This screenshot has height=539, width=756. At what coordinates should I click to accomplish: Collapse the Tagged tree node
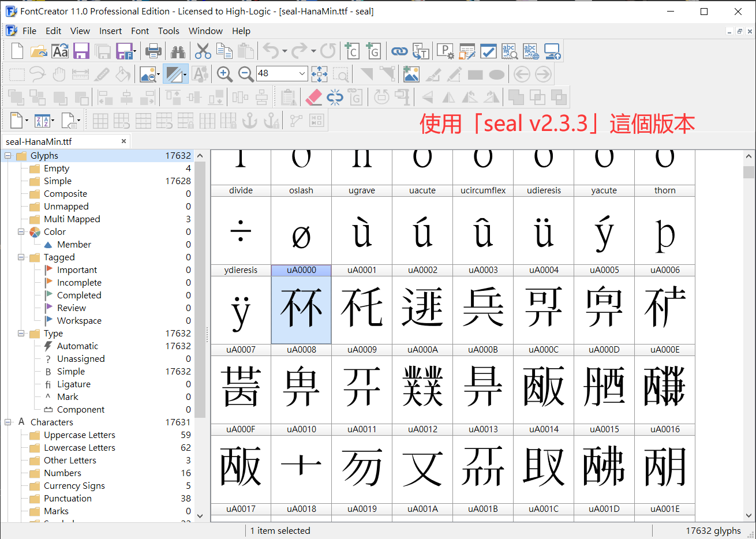(21, 257)
